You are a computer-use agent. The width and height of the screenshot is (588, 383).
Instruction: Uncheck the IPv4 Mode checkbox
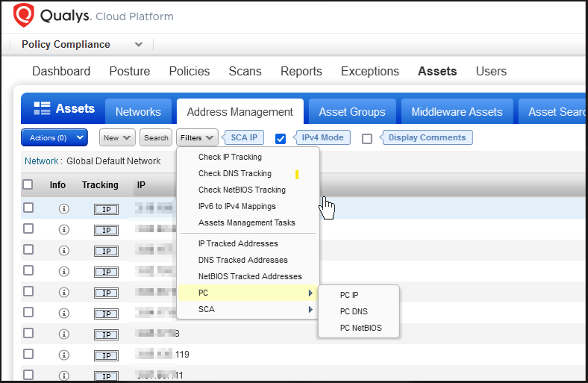coord(281,138)
